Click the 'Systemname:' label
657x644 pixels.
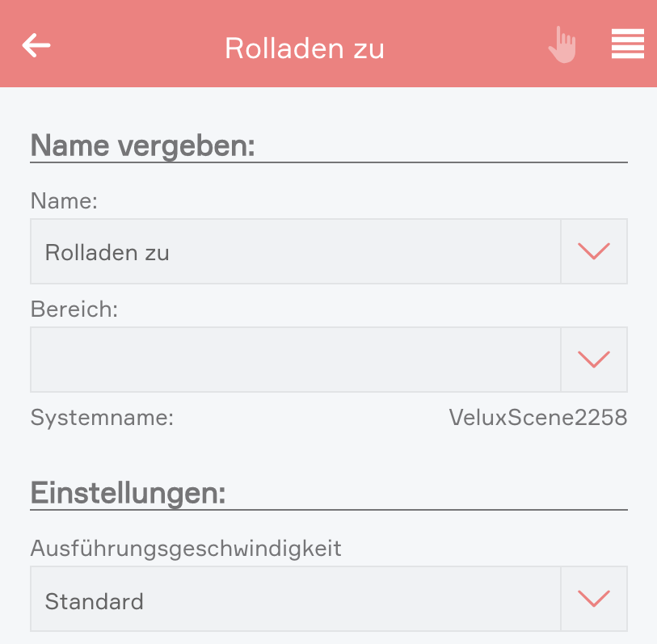102,418
